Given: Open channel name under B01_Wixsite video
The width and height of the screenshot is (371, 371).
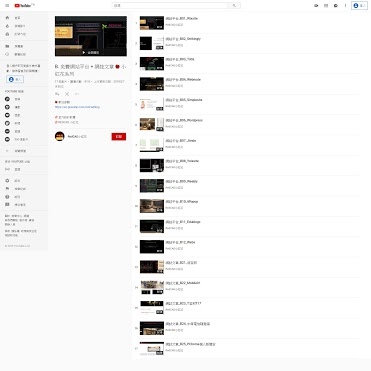Looking at the screenshot, I should (x=174, y=25).
